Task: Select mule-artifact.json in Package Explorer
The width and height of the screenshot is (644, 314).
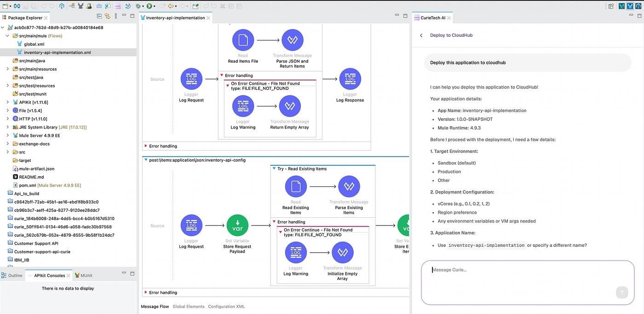Action: (33, 169)
